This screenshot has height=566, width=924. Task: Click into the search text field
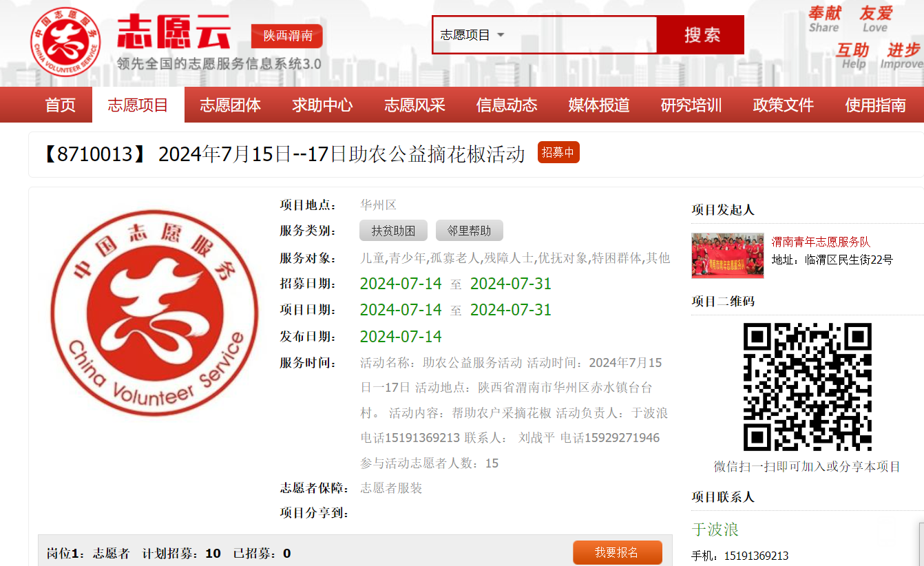tap(585, 35)
